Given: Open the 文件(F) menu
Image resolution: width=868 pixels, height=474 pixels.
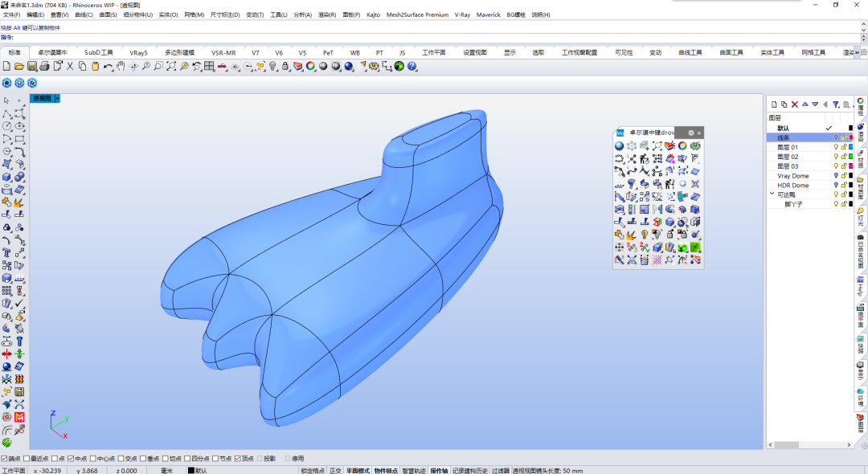Looking at the screenshot, I should 11,15.
